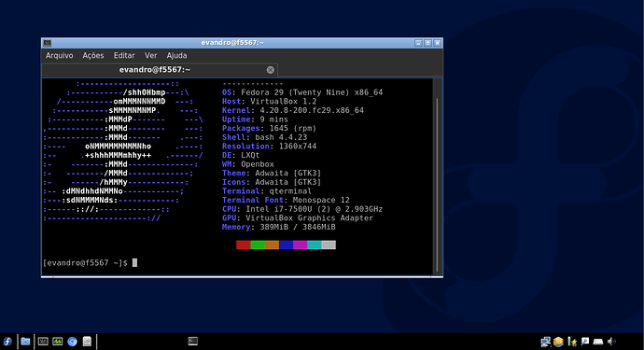Select the evandro@f5567:~ tab
644x350 pixels.
coord(160,70)
